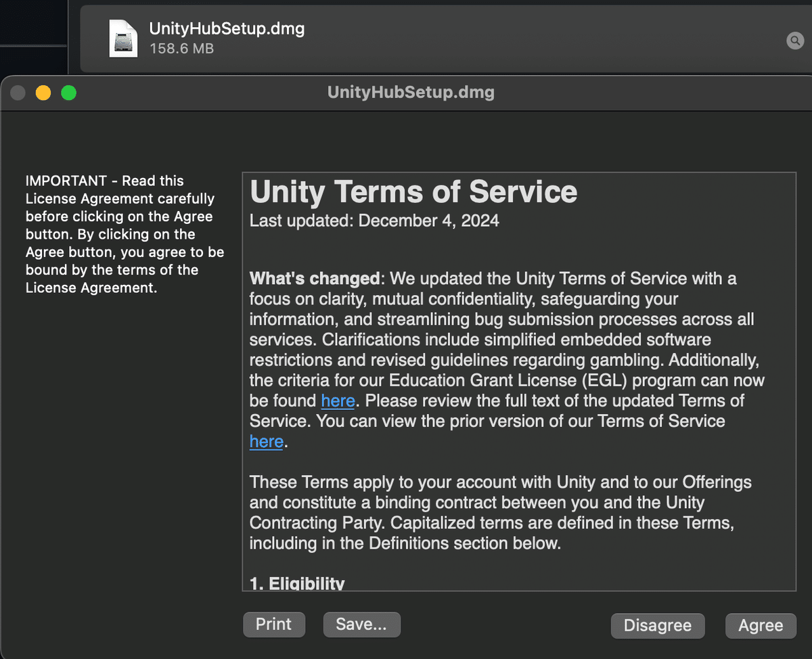Decline the license with Disagree
Viewport: 812px width, 659px height.
point(657,626)
